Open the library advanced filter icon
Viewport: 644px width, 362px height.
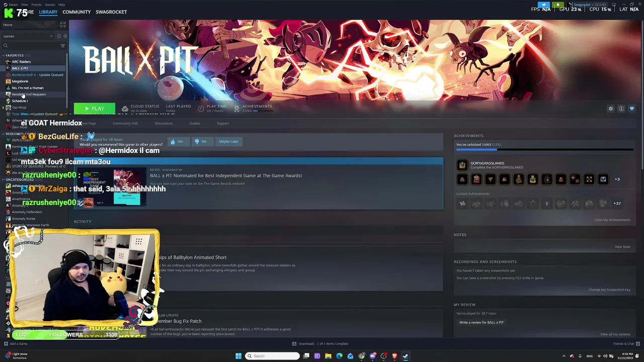pos(63,46)
